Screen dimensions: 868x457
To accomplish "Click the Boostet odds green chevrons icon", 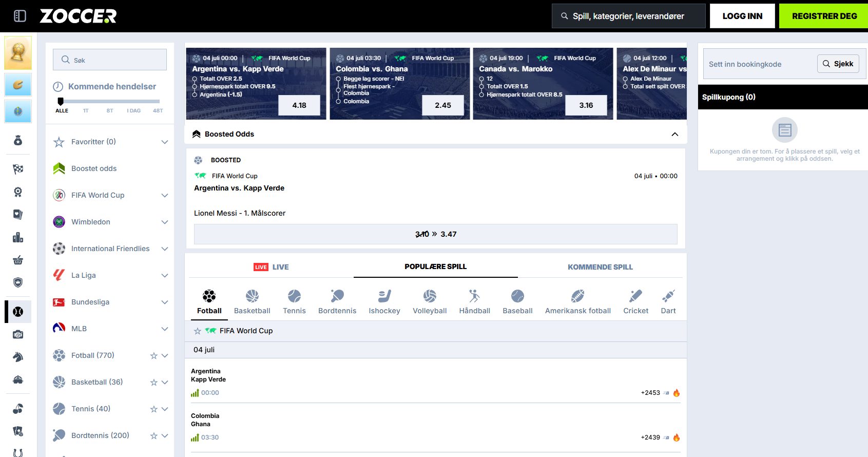I will pos(59,168).
